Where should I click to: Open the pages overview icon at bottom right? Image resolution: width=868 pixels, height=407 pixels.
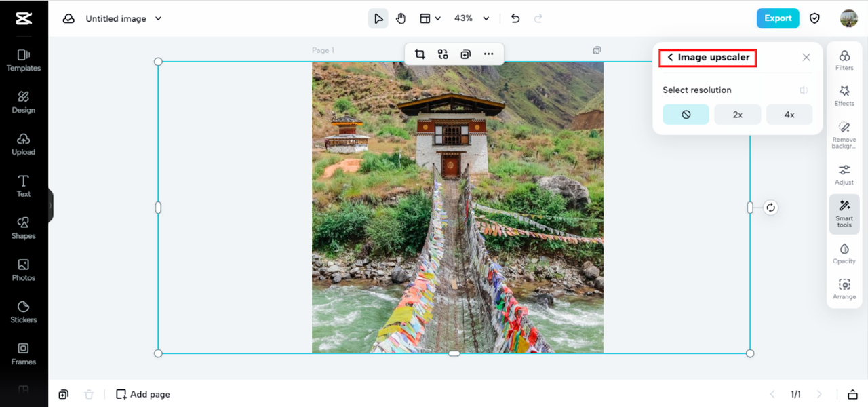(852, 394)
